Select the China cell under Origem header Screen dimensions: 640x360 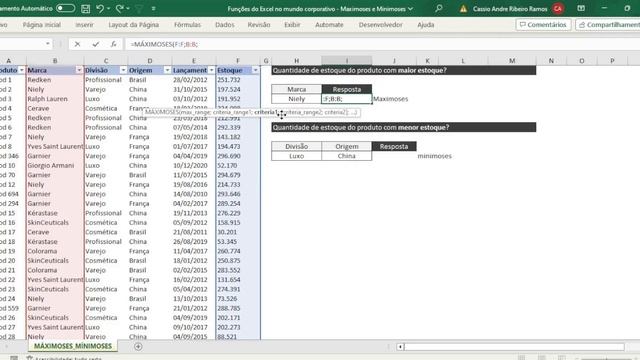347,156
